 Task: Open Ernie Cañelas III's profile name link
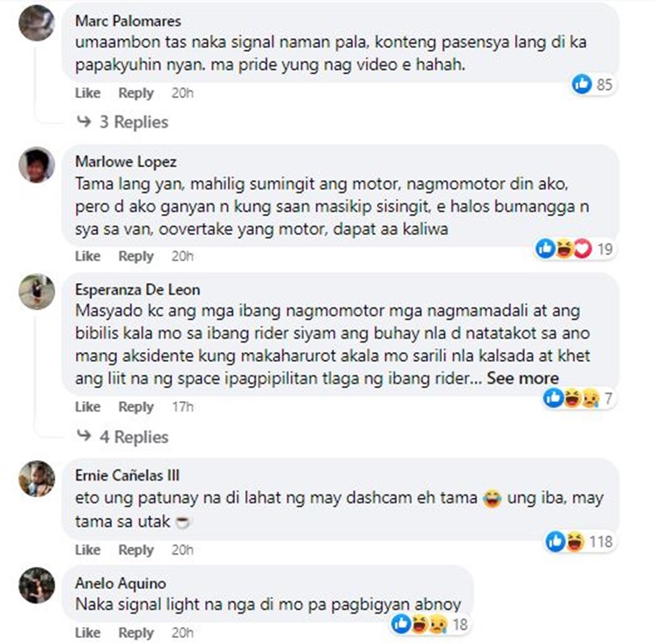[127, 475]
